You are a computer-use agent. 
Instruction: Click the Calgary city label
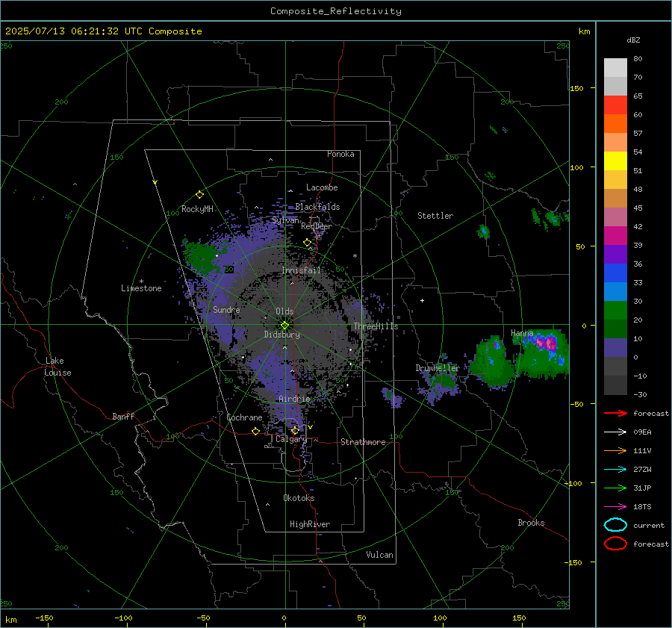pos(291,439)
